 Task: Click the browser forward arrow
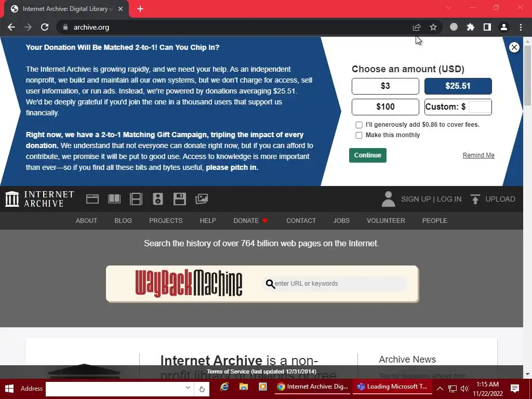click(28, 27)
